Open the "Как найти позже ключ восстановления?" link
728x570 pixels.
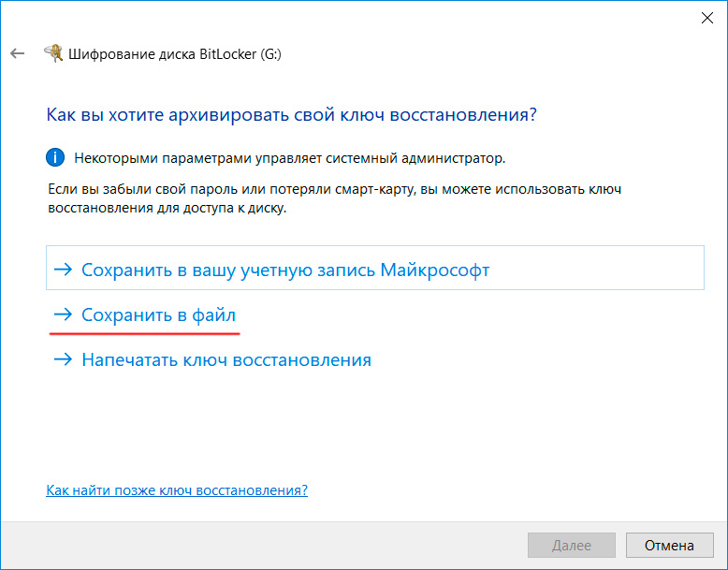(177, 490)
